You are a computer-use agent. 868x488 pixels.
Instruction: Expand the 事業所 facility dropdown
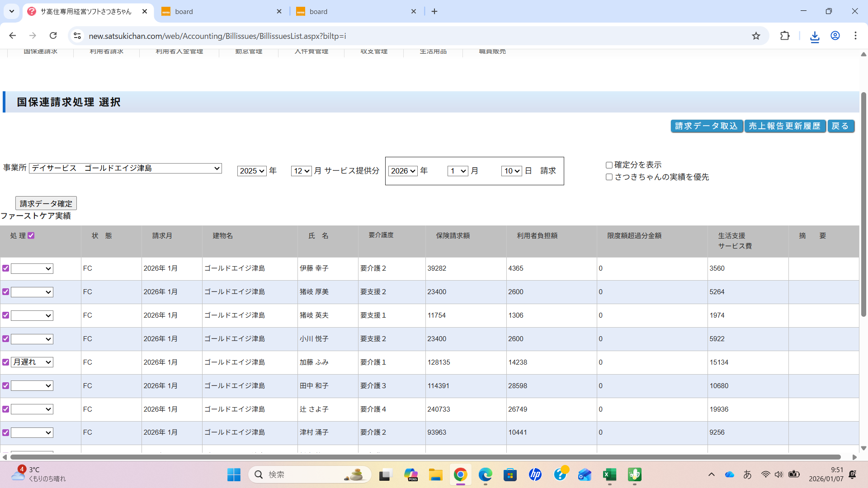(x=125, y=168)
